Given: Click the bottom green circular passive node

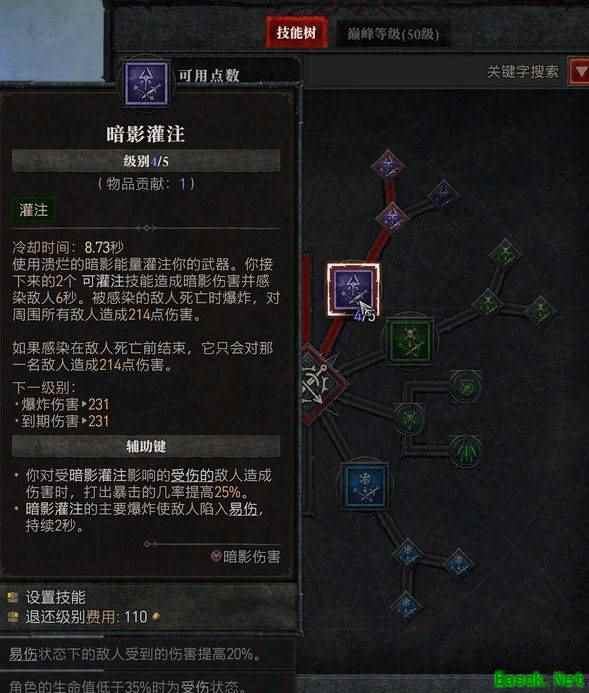Looking at the screenshot, I should [x=465, y=450].
